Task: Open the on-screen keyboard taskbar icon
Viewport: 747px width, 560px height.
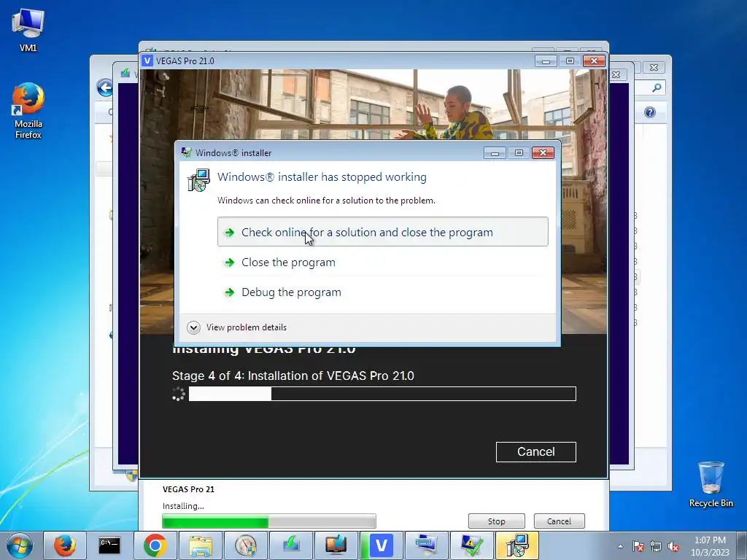Action: pos(426,545)
